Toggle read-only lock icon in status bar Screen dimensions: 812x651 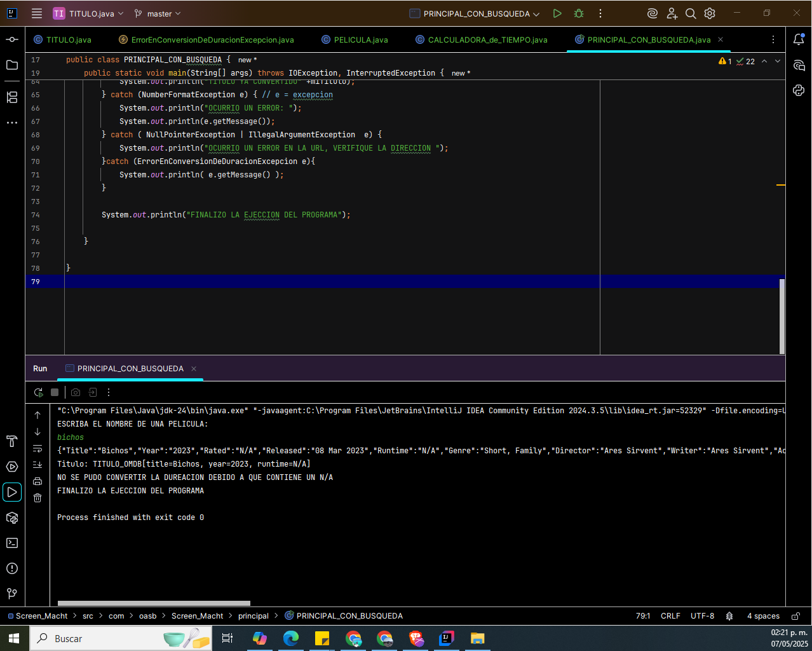click(795, 616)
